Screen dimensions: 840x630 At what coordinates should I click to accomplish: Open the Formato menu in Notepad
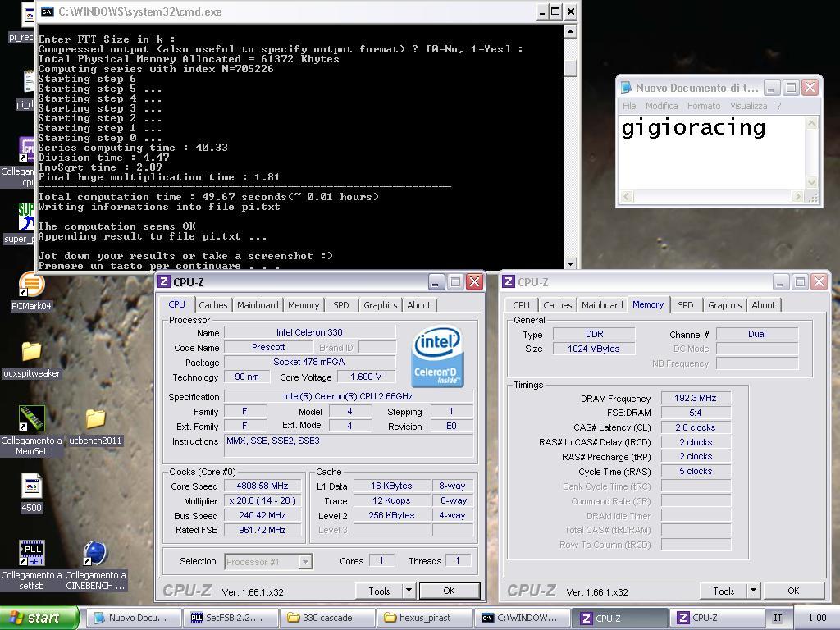[x=704, y=106]
